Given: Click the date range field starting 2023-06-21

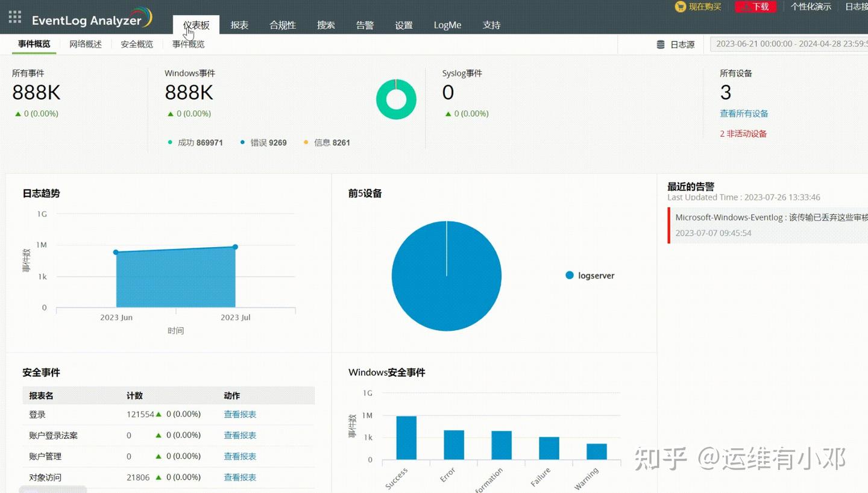Looking at the screenshot, I should 789,44.
